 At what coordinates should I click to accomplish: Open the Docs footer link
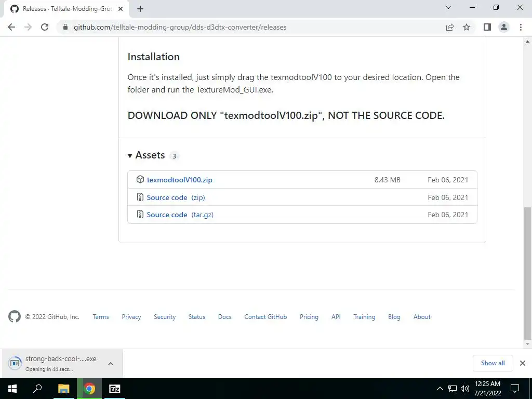click(224, 317)
